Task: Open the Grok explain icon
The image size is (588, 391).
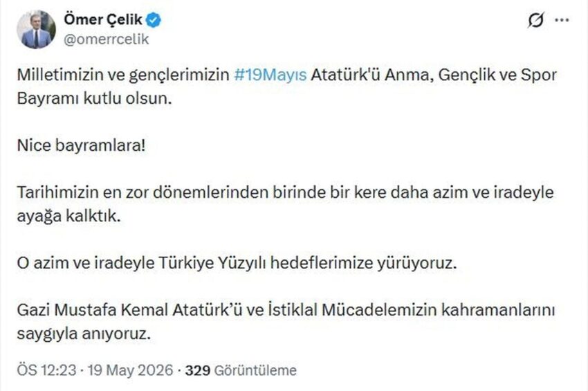Action: point(535,20)
